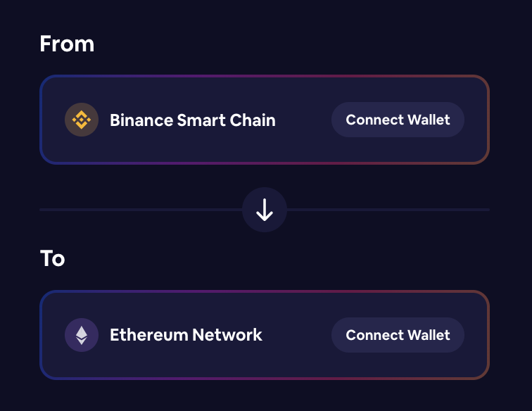Connect Wallet for Binance Smart Chain
Viewport: 532px width, 411px height.
[x=398, y=120]
